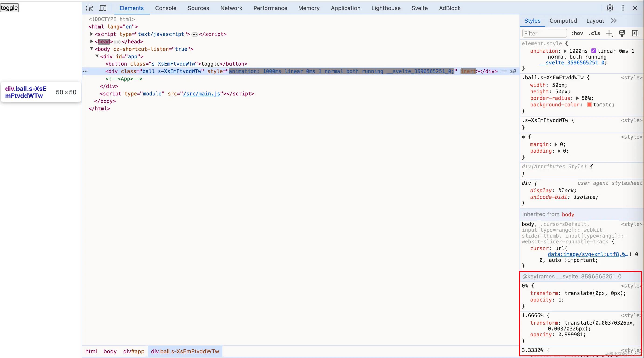The width and height of the screenshot is (644, 358).
Task: Toggle the .cls class editor button
Action: click(594, 33)
